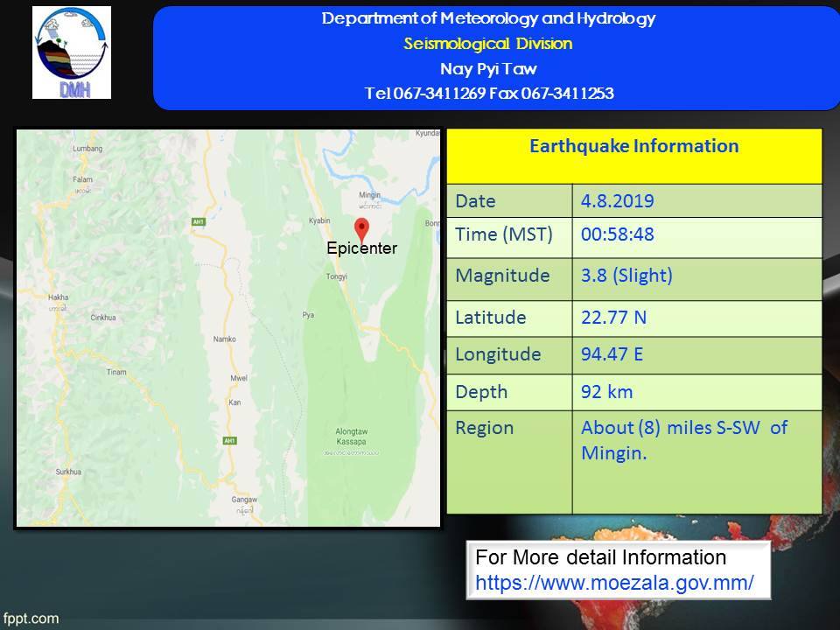Click fppt.com watermark text
The height and width of the screenshot is (630, 840).
pyautogui.click(x=31, y=619)
